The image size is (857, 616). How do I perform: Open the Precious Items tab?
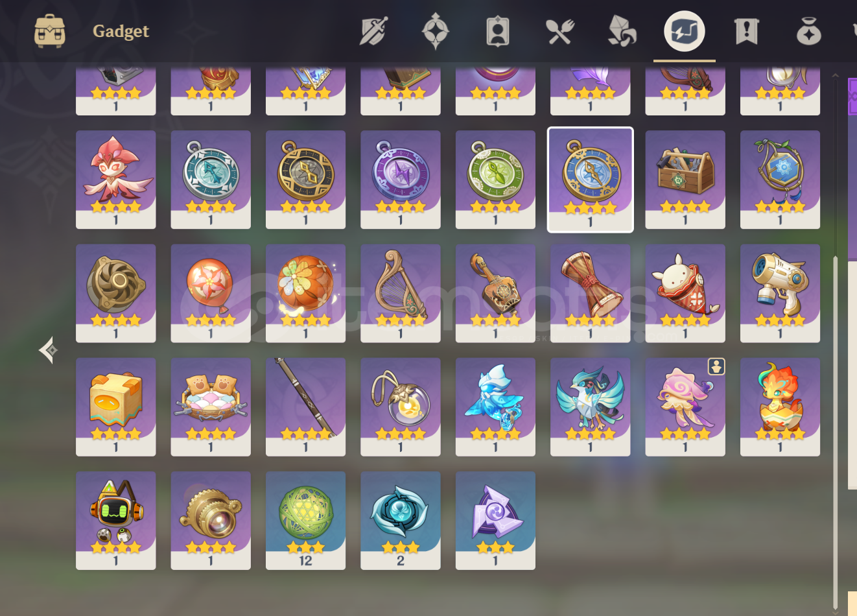[808, 31]
